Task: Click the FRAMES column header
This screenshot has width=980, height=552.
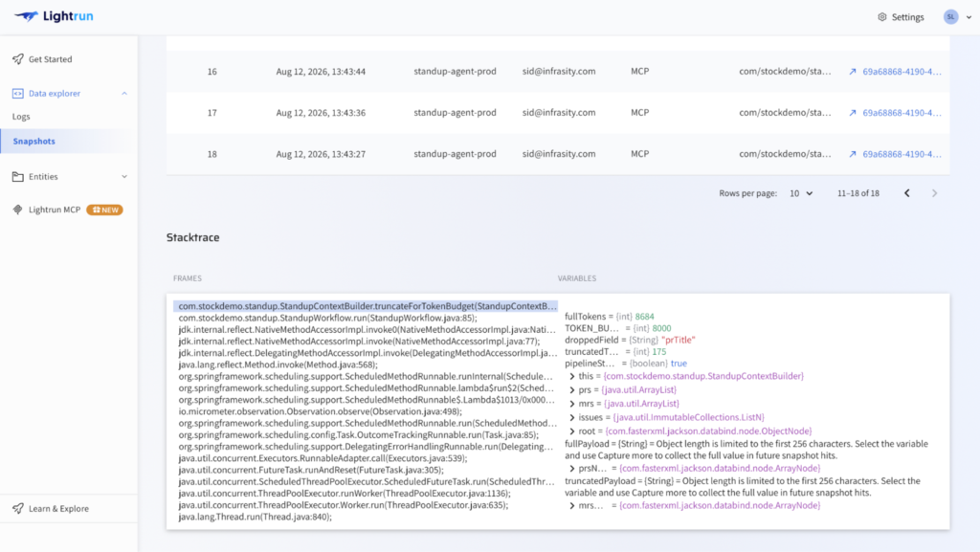Action: point(188,278)
